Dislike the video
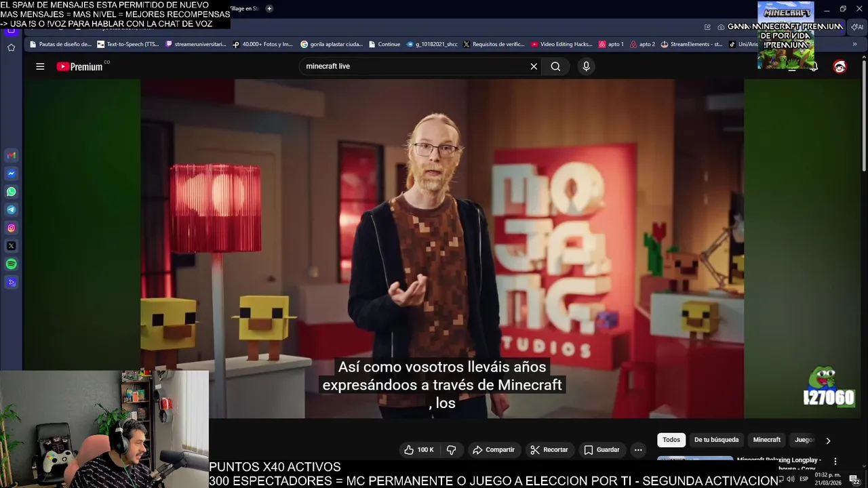 click(451, 449)
